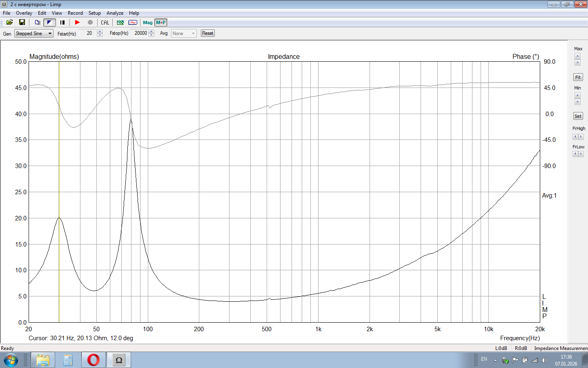This screenshot has width=588, height=368.
Task: Open the Opera browser from the taskbar
Action: [94, 360]
